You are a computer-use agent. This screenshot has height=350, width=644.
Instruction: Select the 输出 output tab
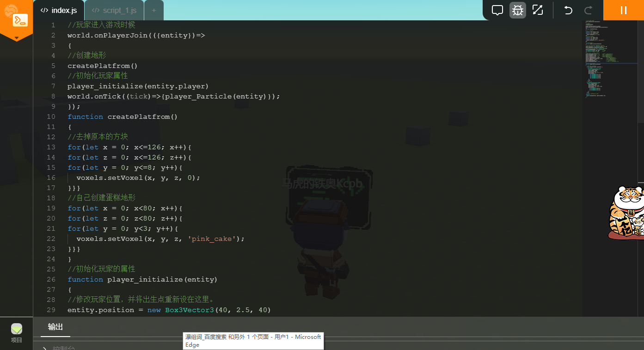[55, 327]
